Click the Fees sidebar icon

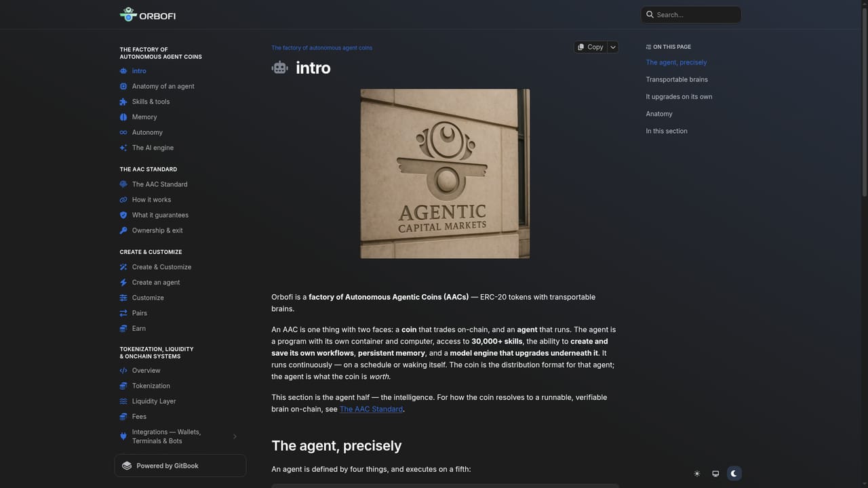pos(123,417)
